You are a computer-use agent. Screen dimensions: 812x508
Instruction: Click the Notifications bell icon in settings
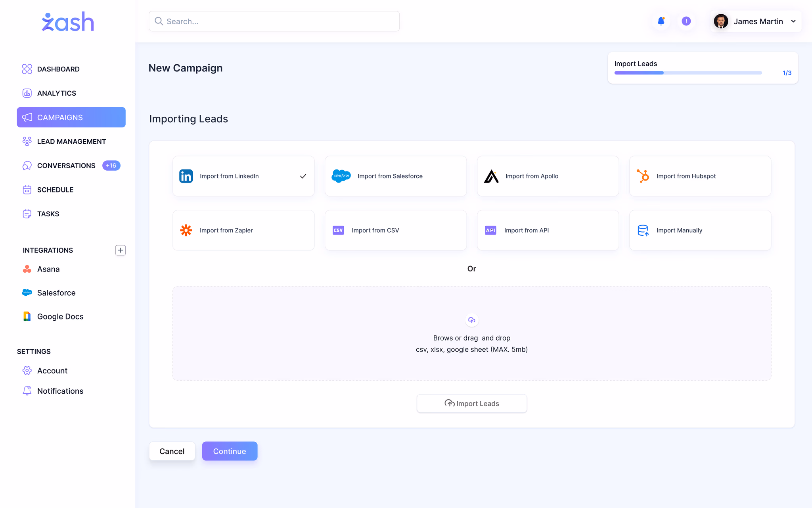[x=27, y=391]
